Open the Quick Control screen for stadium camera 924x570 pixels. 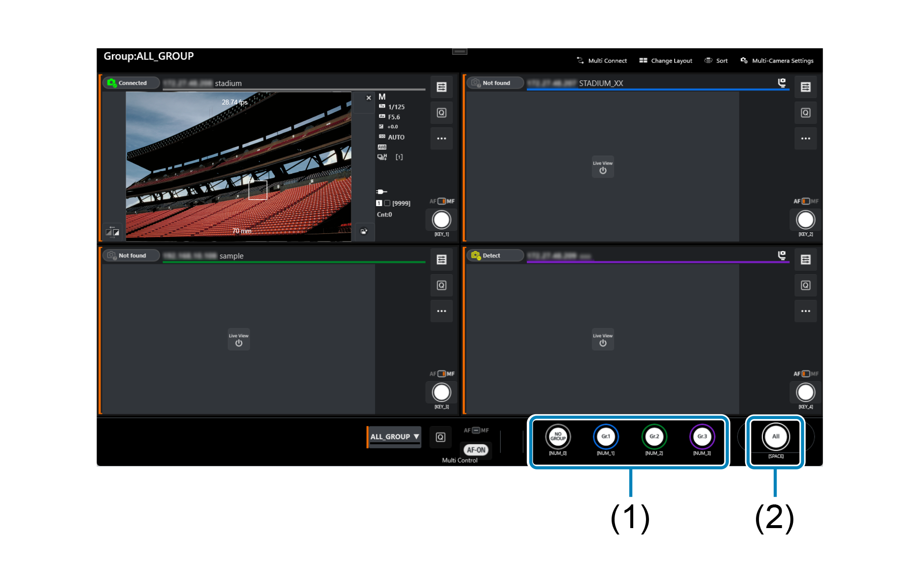[x=441, y=112]
